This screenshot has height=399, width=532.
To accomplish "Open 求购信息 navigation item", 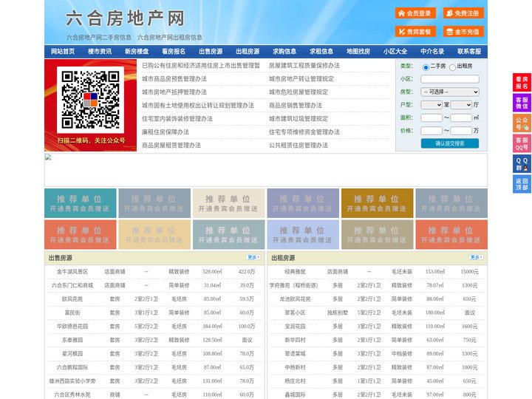I will [284, 52].
